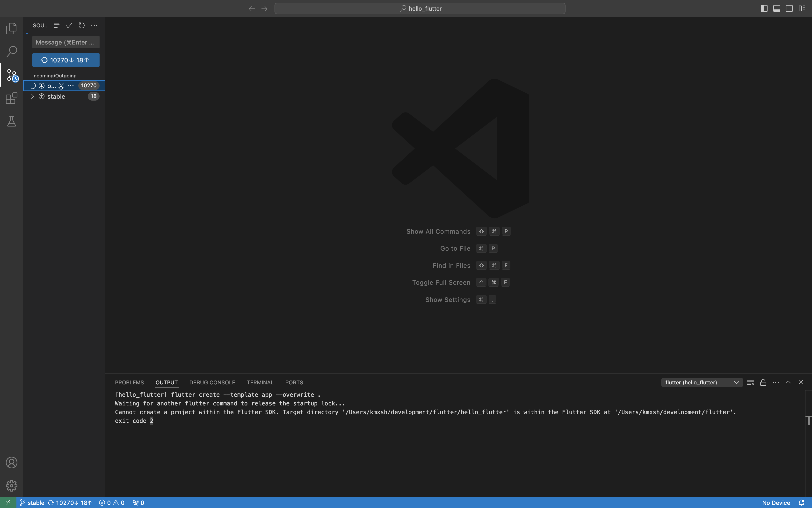Open the DEBUG CONSOLE tab
The image size is (812, 508).
pos(212,382)
